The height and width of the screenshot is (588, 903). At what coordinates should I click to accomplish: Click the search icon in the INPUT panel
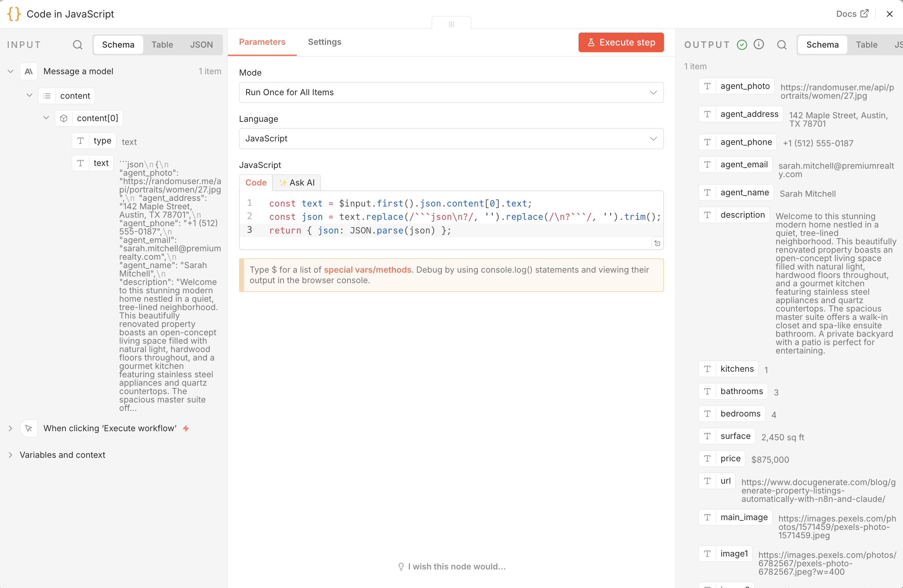[78, 44]
